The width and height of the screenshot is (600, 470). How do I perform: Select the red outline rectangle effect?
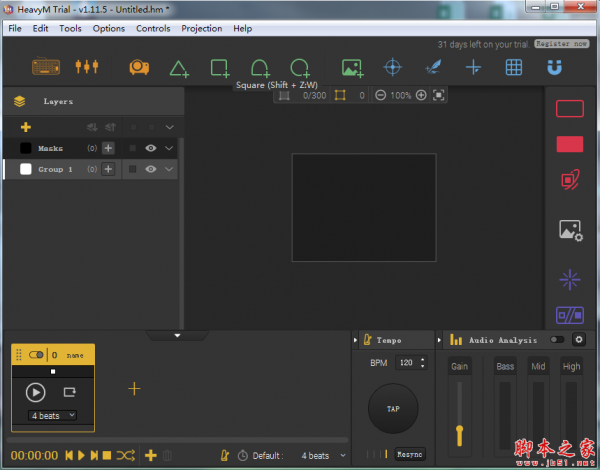(570, 109)
